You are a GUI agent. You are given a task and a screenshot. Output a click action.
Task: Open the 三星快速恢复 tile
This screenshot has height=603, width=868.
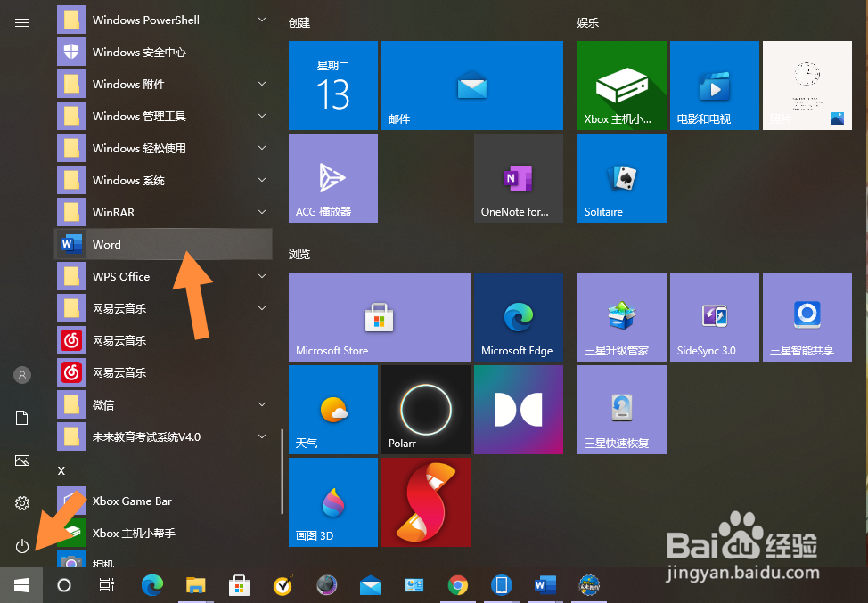point(622,410)
